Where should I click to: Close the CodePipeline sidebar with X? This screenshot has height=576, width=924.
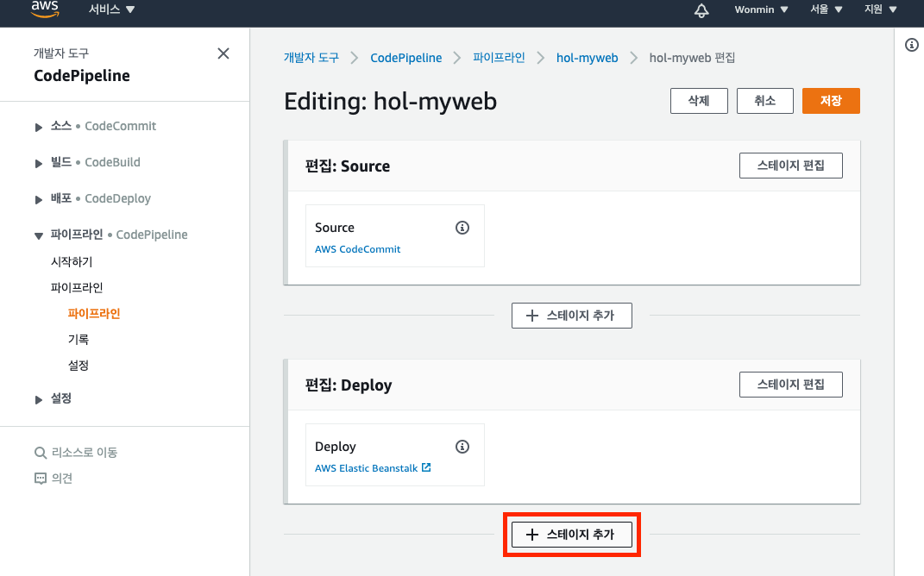[223, 53]
